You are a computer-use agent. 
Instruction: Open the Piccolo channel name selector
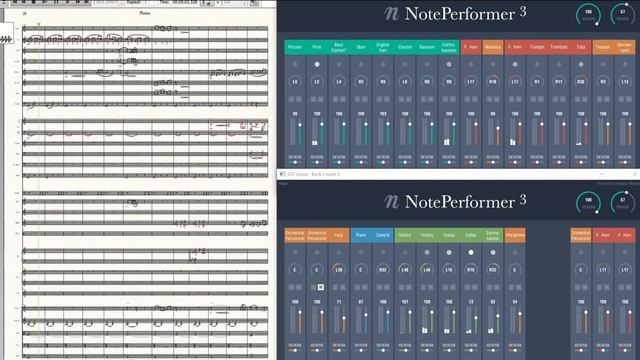pos(295,47)
